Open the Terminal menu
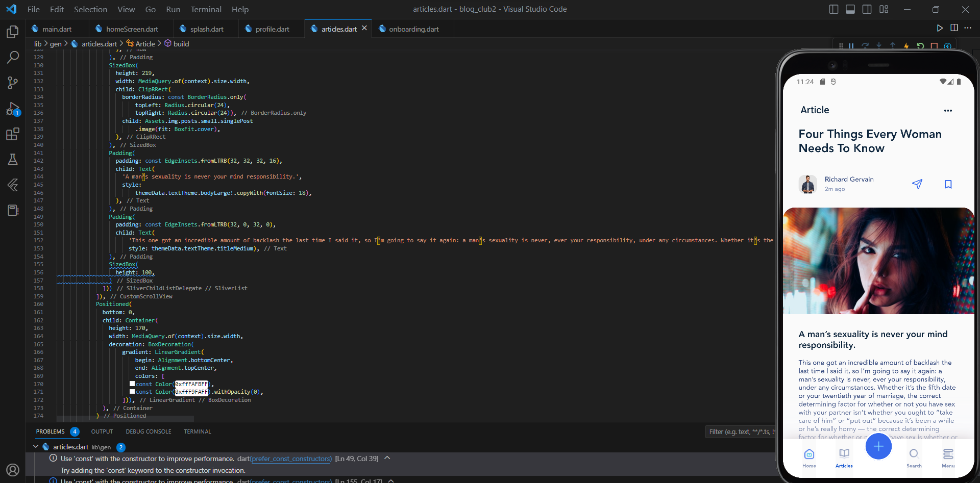Viewport: 980px width, 483px height. pyautogui.click(x=206, y=9)
